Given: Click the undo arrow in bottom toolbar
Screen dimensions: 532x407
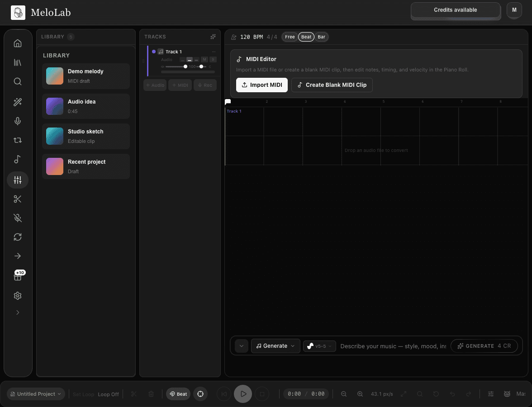Looking at the screenshot, I should pyautogui.click(x=452, y=394).
